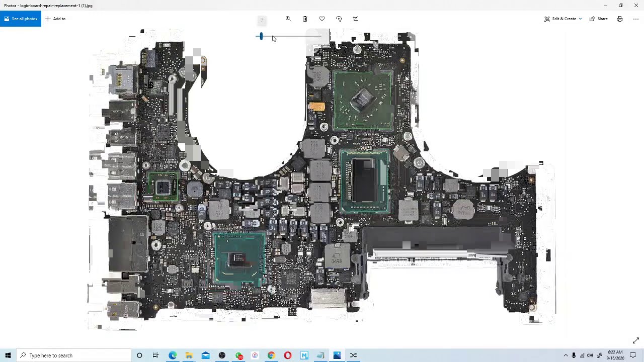Add photo to favorites with heart icon
The width and height of the screenshot is (644, 362).
(322, 19)
